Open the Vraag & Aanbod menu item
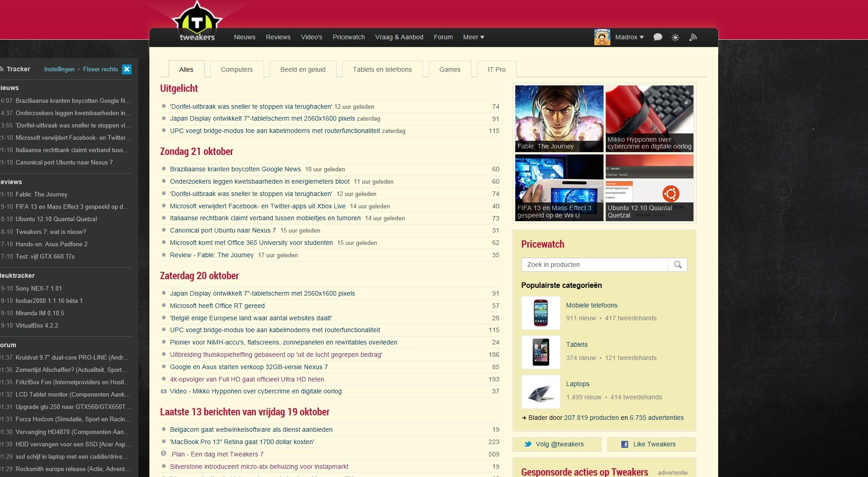Screen dimensions: 868x477 point(399,37)
